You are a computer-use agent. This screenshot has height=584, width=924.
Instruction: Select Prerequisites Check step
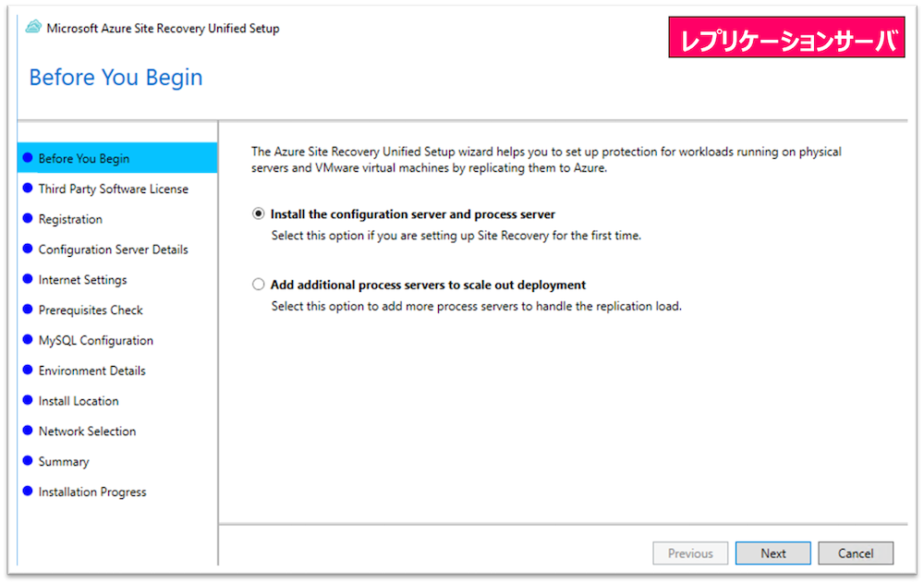(91, 310)
